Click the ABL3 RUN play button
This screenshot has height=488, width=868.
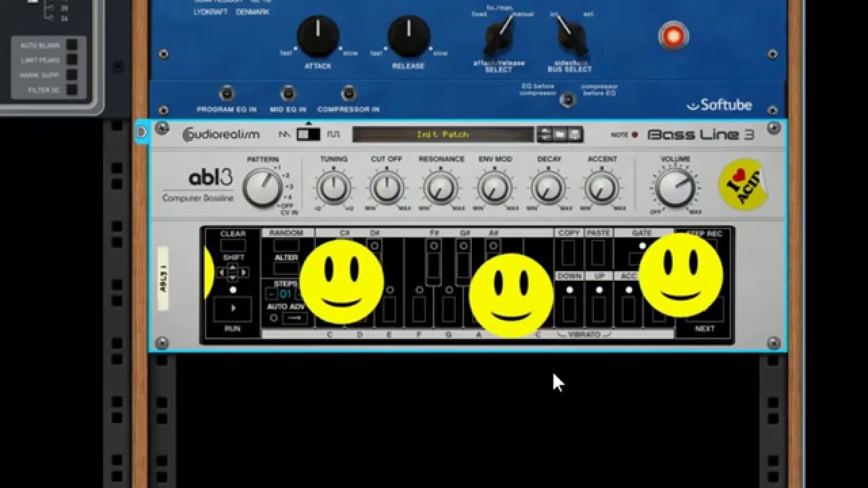[x=233, y=309]
